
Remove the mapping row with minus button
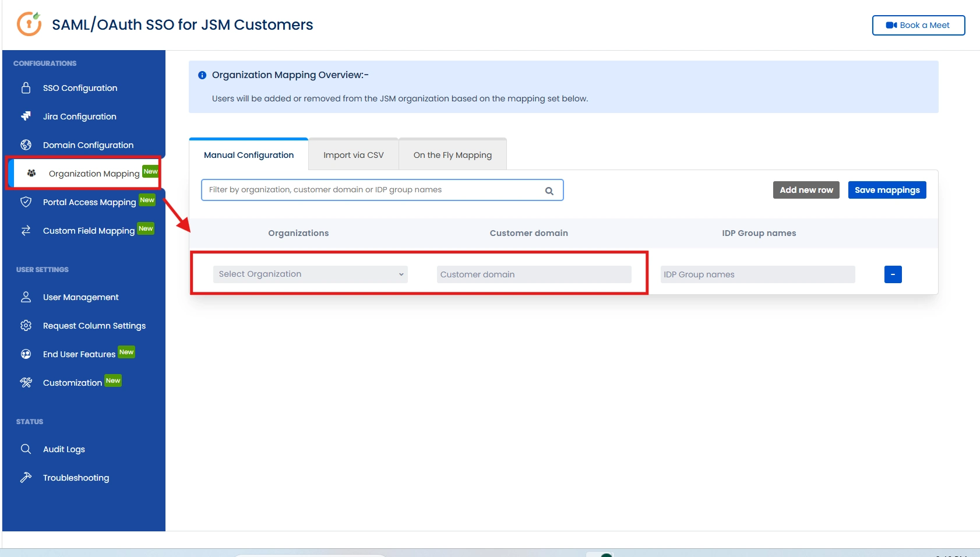pos(893,274)
